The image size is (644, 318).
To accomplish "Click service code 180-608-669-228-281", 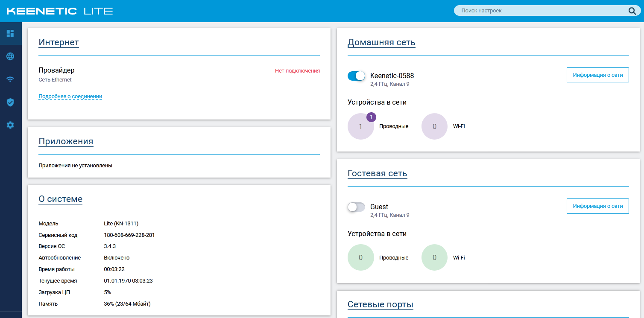I will click(129, 235).
